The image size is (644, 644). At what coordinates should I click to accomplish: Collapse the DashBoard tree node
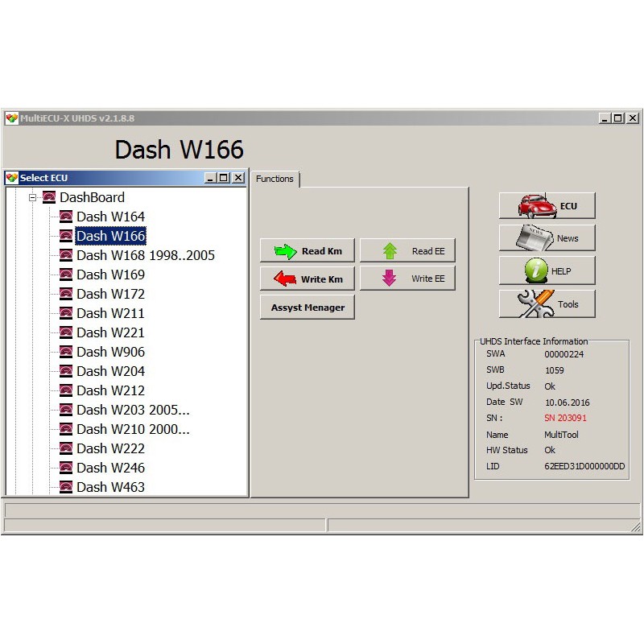point(33,197)
